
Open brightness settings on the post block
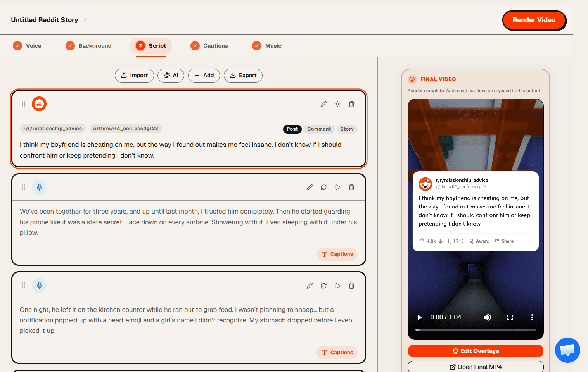click(x=337, y=104)
